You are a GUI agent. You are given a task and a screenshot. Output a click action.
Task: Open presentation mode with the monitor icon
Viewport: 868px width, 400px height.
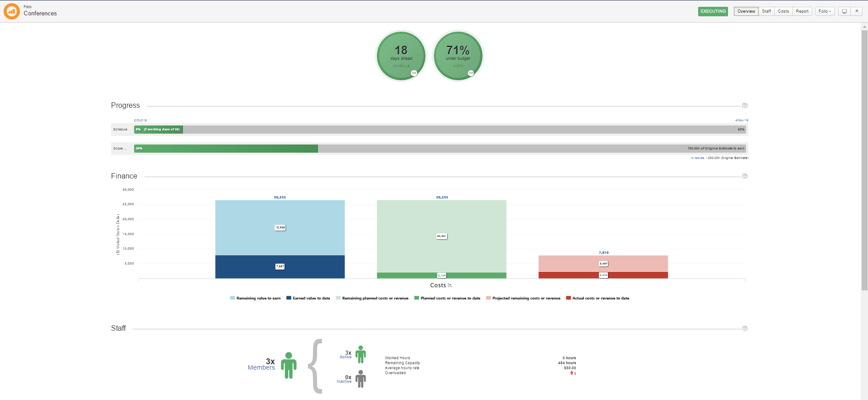(844, 11)
